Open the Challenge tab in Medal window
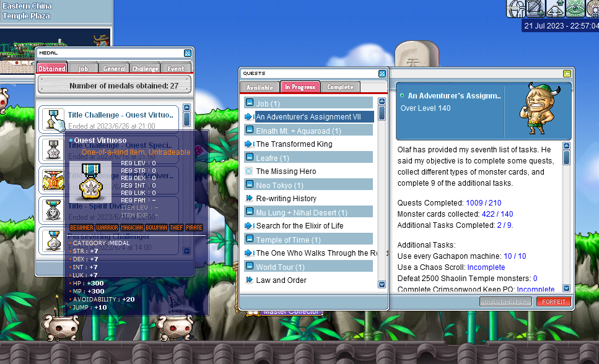Viewport: 599px width, 364px height. click(145, 69)
